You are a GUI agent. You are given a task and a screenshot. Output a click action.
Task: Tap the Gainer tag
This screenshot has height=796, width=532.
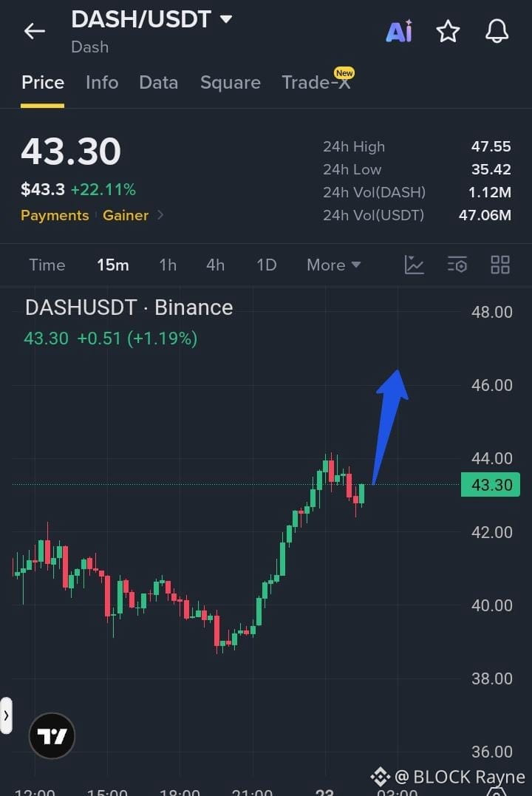tap(126, 215)
